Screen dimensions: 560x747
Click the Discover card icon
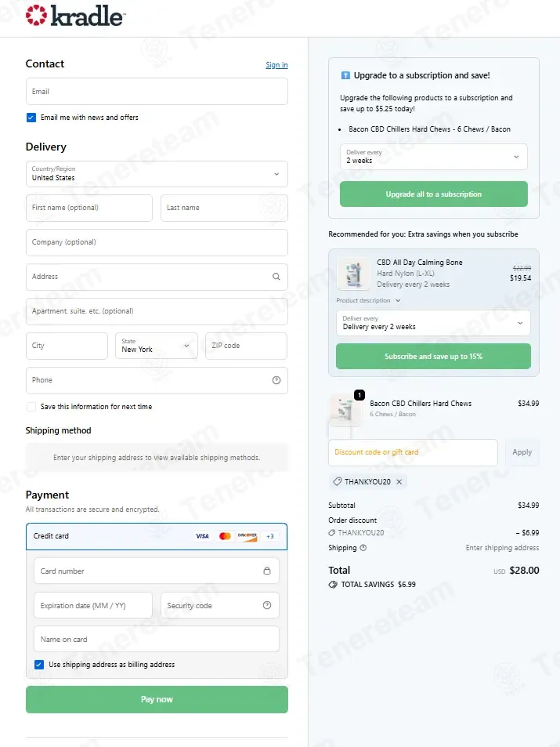(x=247, y=536)
